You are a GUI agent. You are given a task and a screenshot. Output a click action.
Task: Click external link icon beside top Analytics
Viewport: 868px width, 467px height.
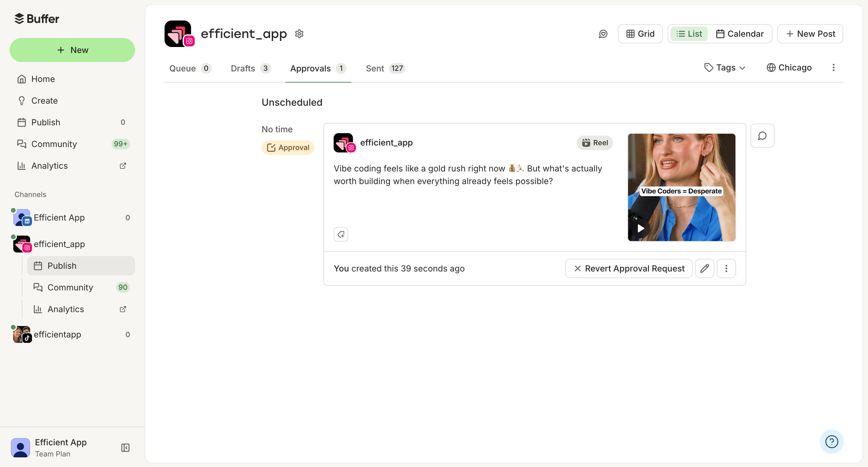[123, 166]
